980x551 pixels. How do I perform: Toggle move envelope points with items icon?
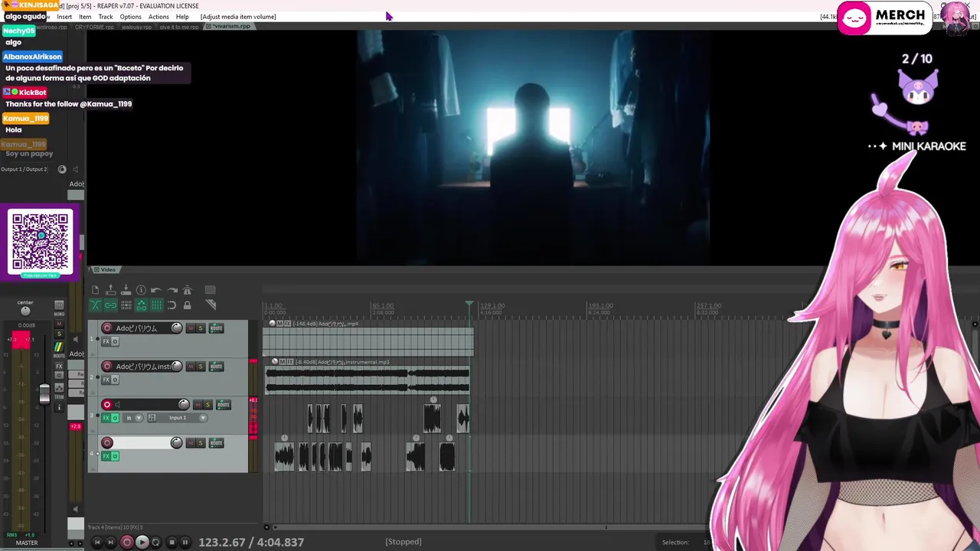pyautogui.click(x=141, y=305)
